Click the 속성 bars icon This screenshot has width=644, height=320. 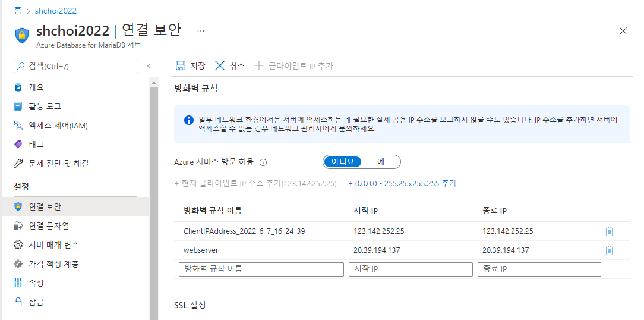tap(18, 283)
